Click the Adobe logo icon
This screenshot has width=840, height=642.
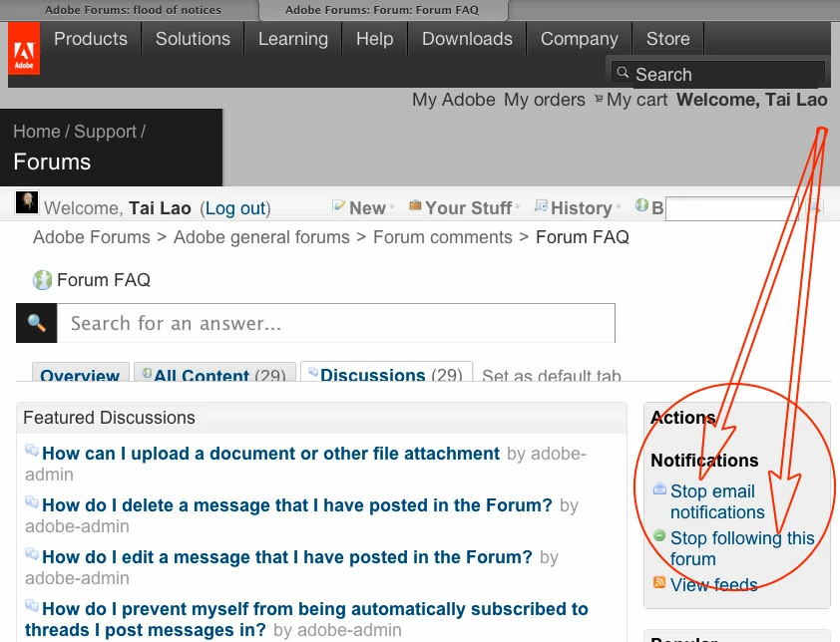click(x=24, y=48)
